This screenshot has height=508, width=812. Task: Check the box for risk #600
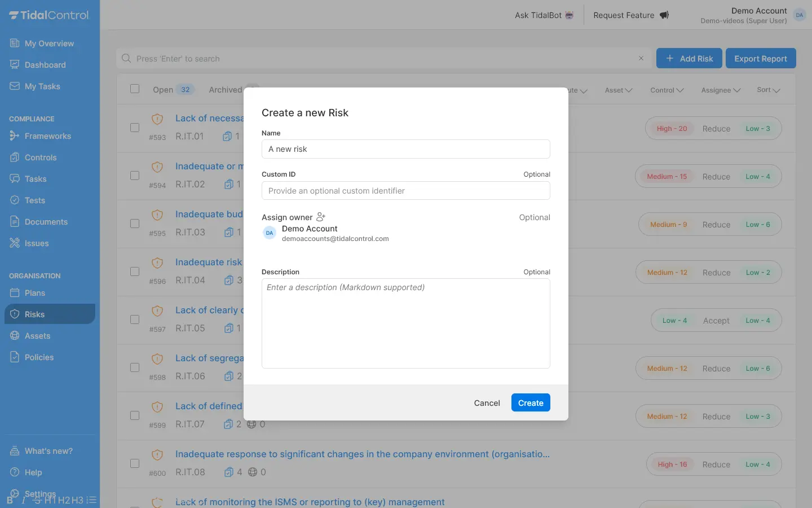(x=135, y=463)
